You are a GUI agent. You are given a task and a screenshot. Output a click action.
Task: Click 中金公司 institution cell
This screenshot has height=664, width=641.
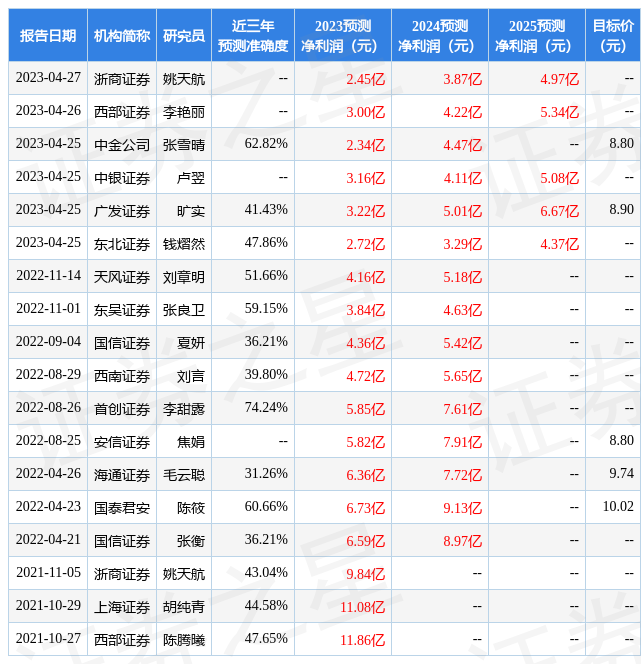coord(122,145)
